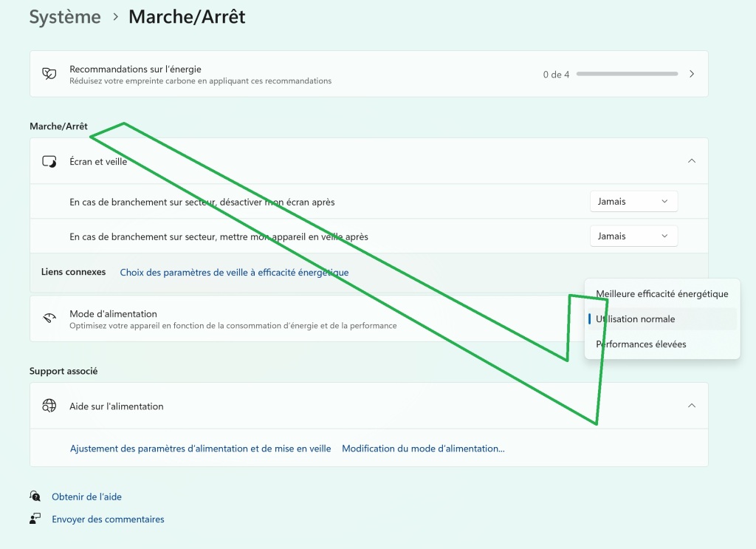Click the Aide sur l'alimentation globe icon

49,406
